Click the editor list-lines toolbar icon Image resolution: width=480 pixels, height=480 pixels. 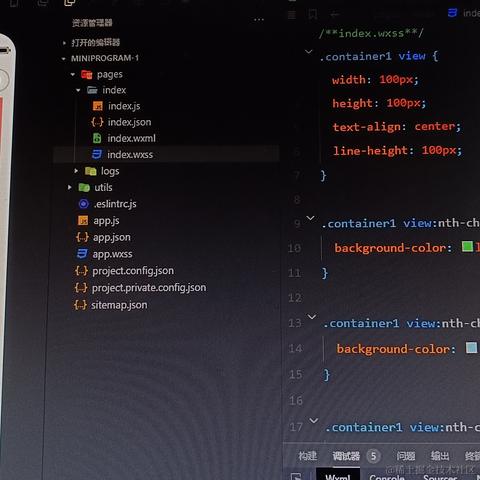[x=292, y=15]
